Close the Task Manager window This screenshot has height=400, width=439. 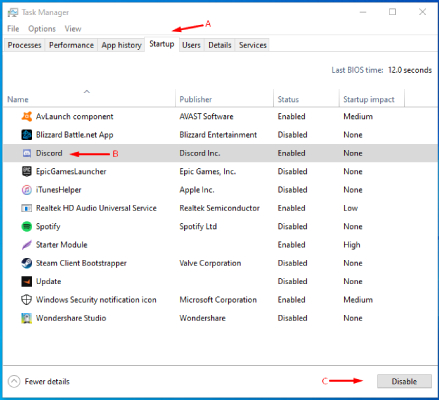click(422, 12)
